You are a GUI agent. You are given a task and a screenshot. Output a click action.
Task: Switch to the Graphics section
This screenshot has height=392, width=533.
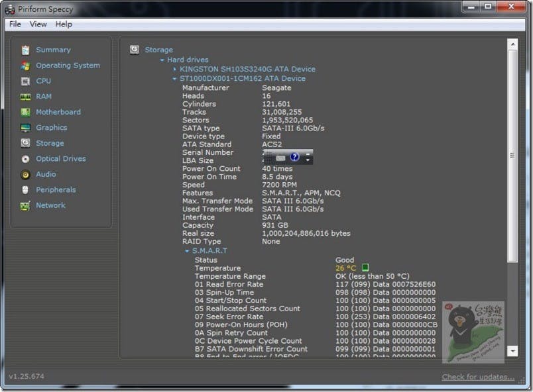tap(52, 128)
